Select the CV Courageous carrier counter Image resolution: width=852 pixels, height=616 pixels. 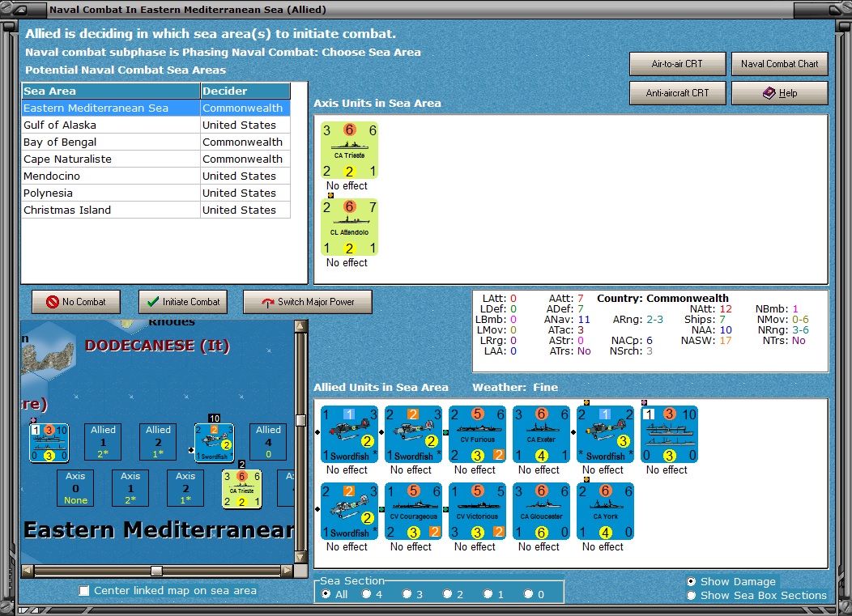413,511
